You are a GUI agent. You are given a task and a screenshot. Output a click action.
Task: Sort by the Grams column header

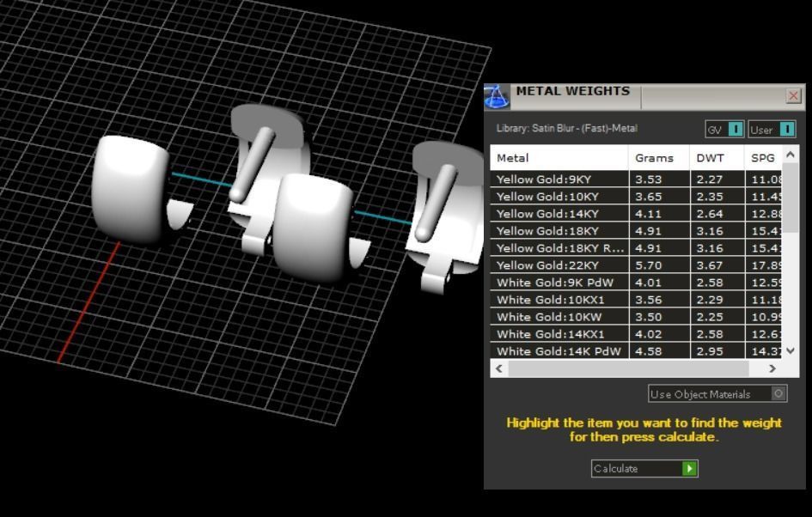(659, 158)
